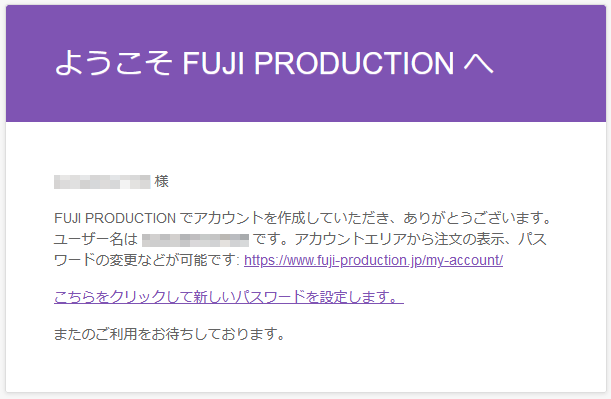The height and width of the screenshot is (399, 611).
Task: Click the PRODUCTION word in the banner heading
Action: [354, 63]
